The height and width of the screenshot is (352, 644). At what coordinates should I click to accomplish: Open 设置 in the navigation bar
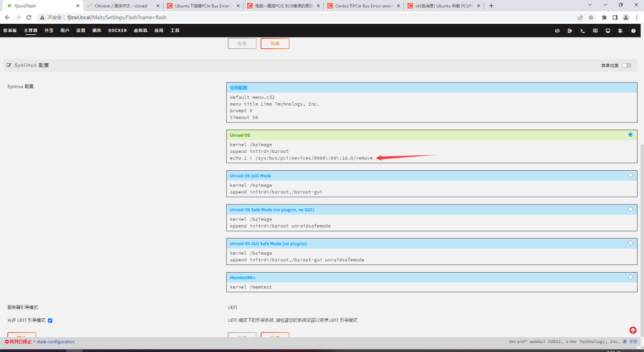(x=81, y=30)
